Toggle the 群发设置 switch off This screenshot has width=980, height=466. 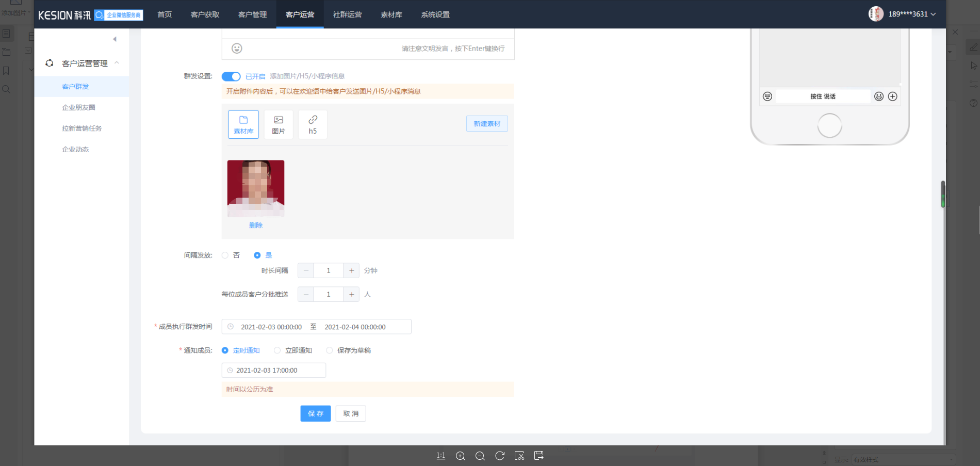pos(231,76)
